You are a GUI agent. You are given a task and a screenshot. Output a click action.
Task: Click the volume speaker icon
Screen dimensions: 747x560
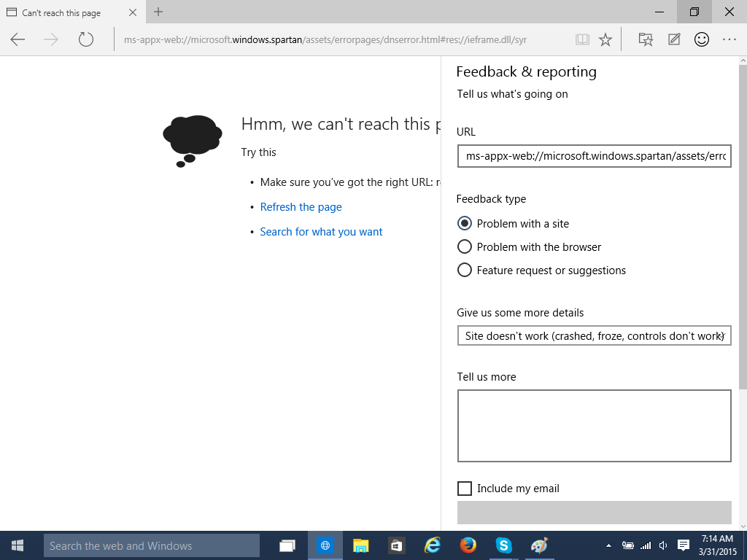point(662,545)
